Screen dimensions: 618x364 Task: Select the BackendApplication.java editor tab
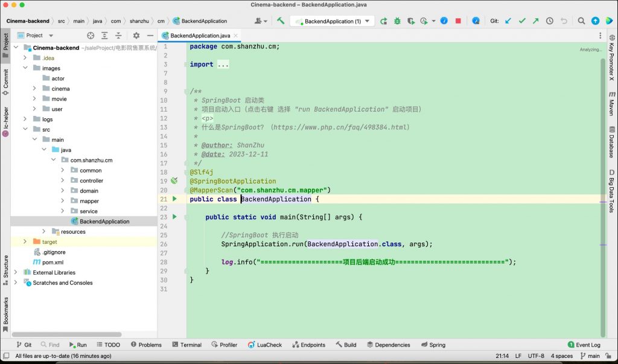click(200, 36)
